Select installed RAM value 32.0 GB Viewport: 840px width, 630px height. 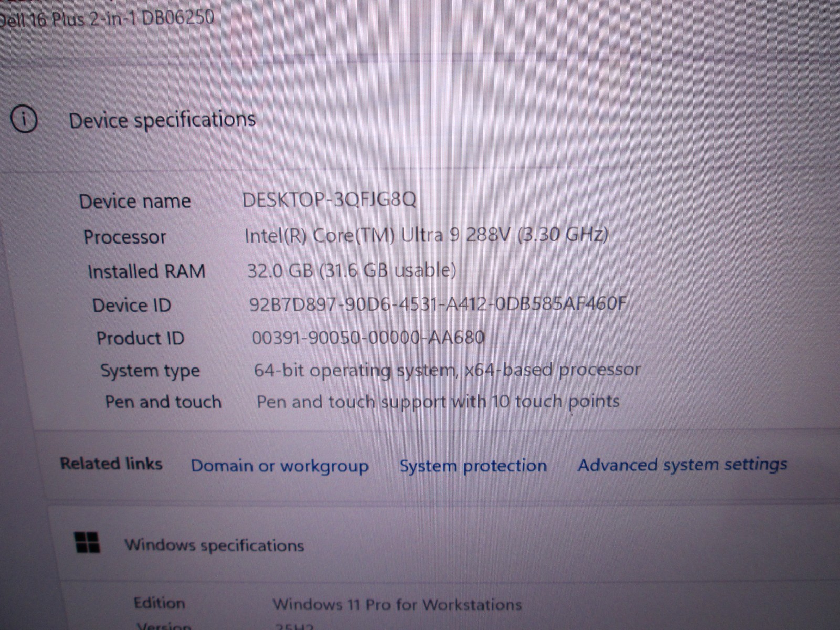351,270
